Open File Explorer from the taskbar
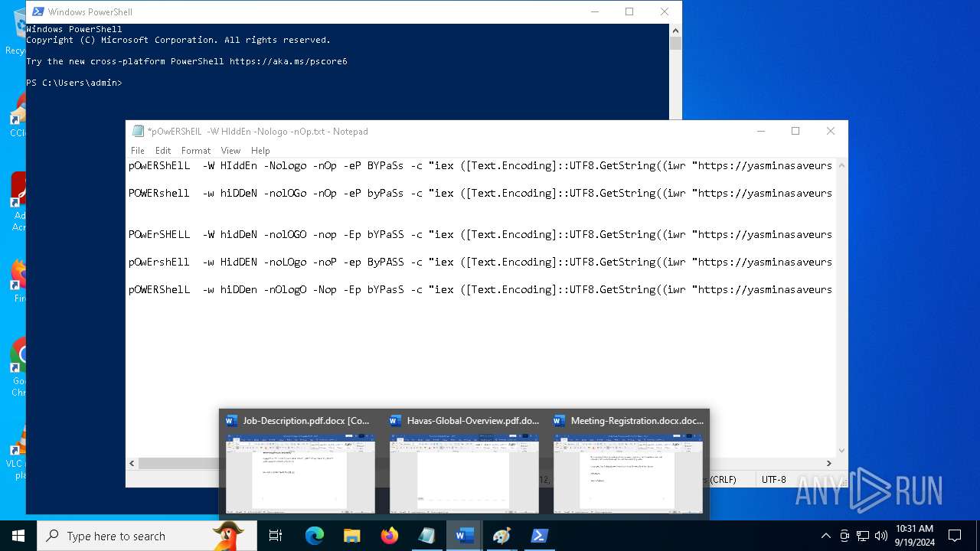 coord(352,536)
